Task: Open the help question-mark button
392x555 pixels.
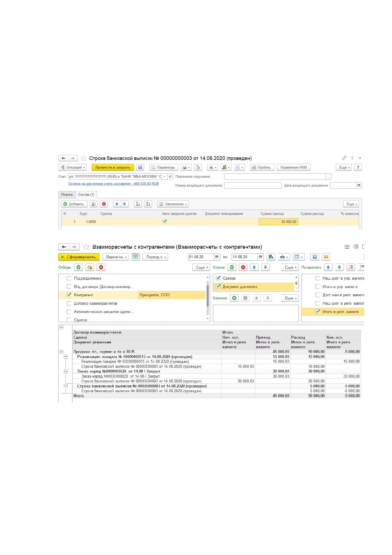Action: point(358,167)
